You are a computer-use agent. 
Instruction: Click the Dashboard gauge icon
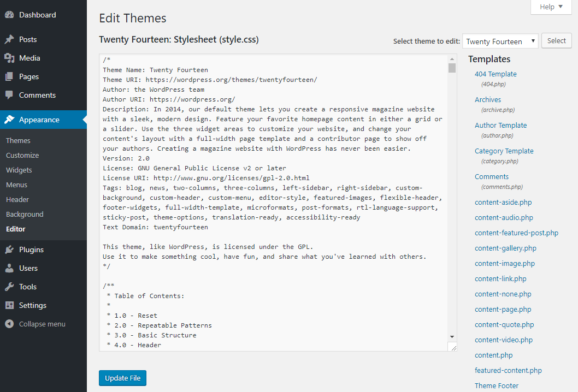click(x=9, y=15)
